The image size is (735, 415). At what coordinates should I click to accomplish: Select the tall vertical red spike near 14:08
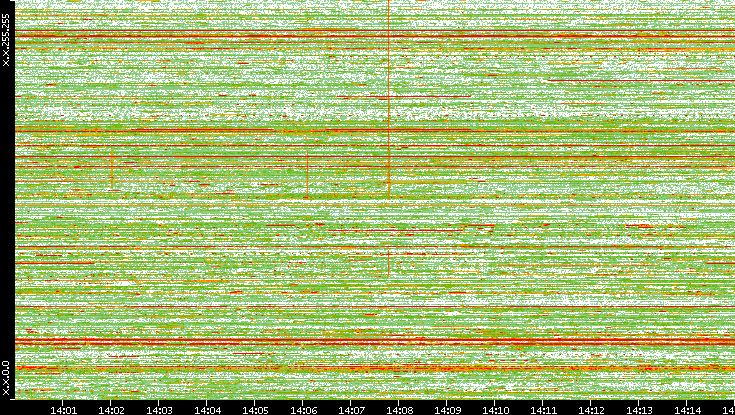coord(389,99)
